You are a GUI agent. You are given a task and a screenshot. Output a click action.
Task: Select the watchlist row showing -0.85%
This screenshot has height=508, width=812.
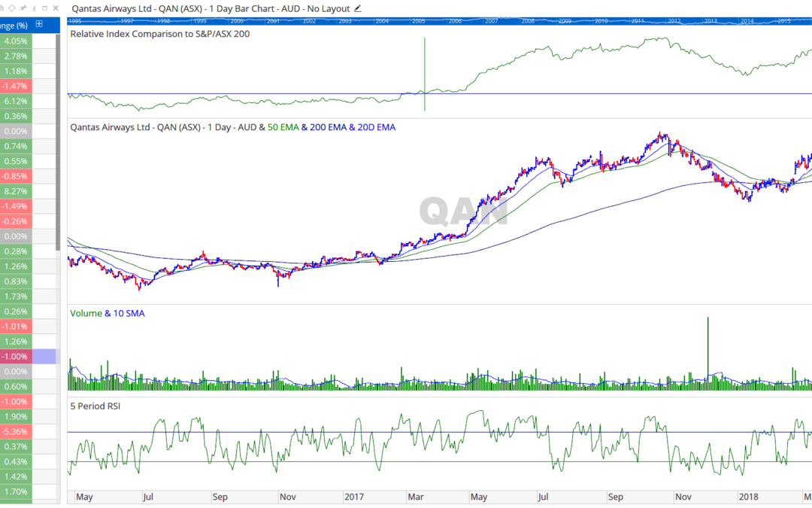(28, 176)
